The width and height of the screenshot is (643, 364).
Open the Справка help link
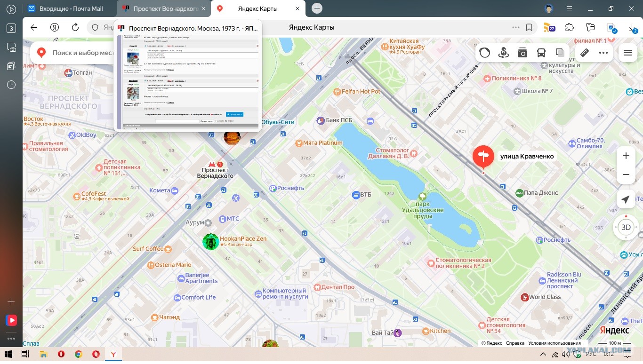[515, 343]
